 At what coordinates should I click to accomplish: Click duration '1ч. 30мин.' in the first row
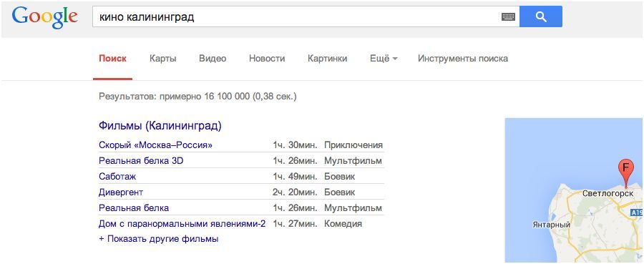(295, 145)
